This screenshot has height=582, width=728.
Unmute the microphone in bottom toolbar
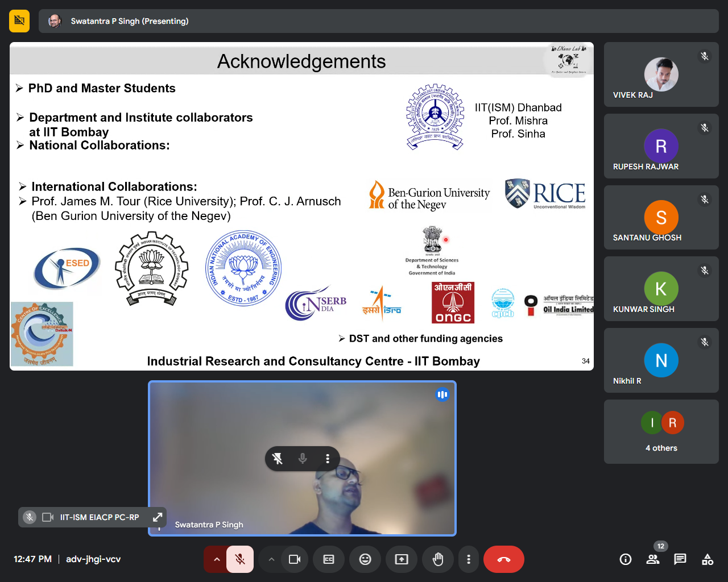click(x=240, y=559)
